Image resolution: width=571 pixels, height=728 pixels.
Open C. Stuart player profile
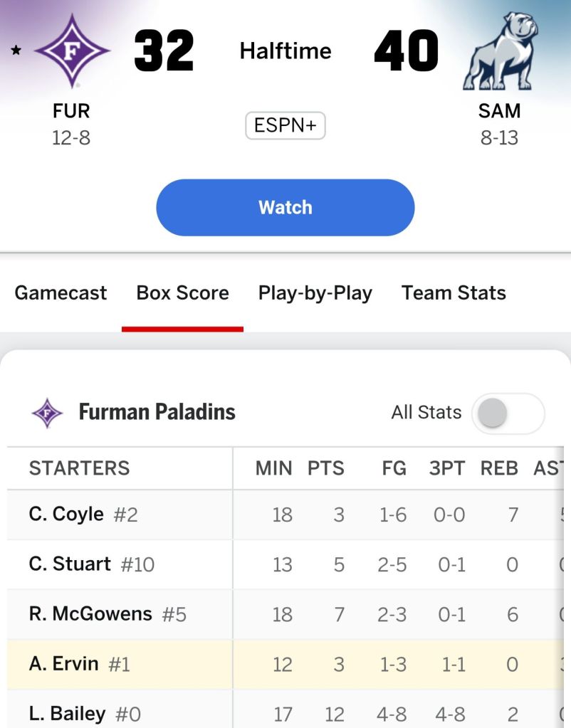(x=70, y=564)
